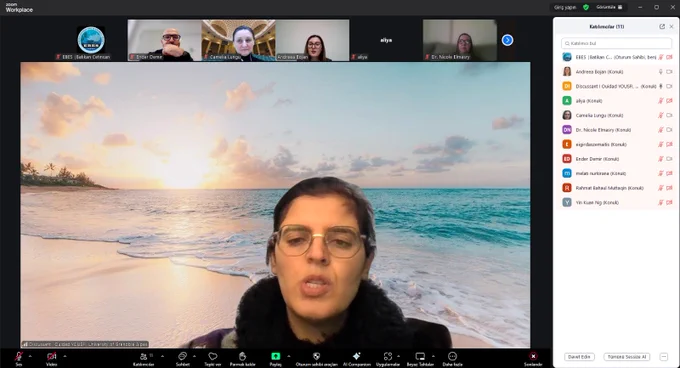Select aliya (Konuk) in the participants list
Image resolution: width=680 pixels, height=368 pixels.
[616, 101]
